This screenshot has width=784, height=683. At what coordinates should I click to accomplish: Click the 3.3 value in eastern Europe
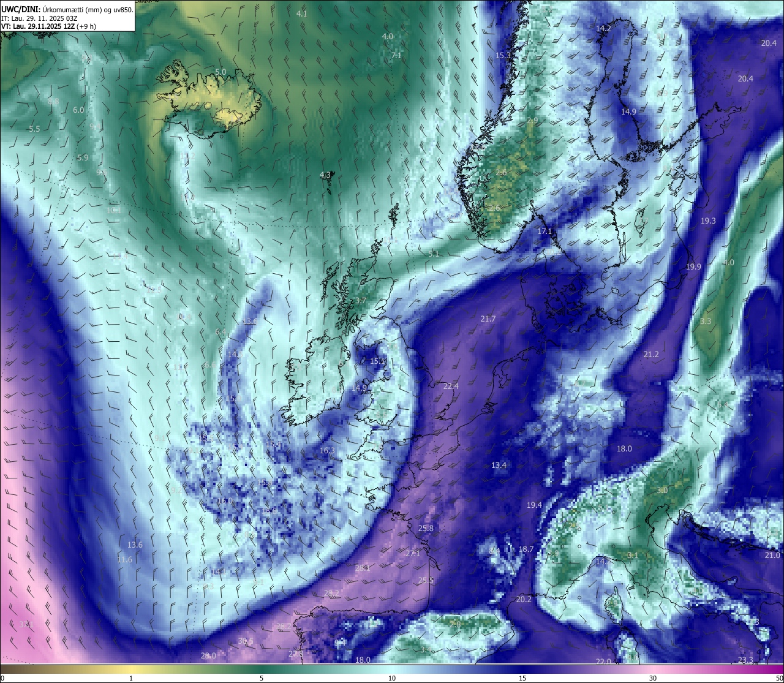[706, 321]
